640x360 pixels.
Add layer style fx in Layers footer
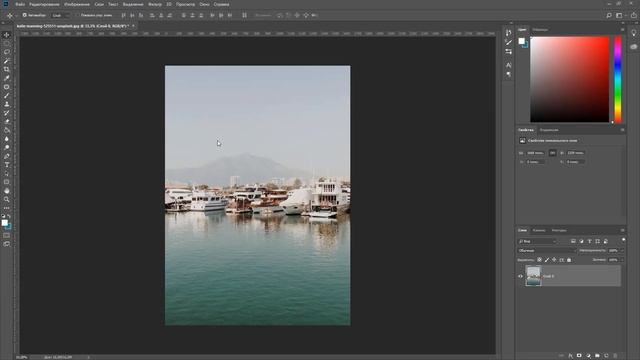point(570,356)
